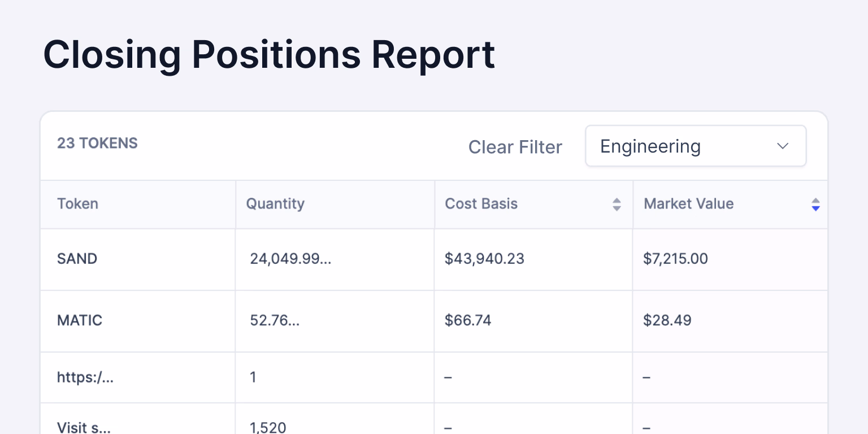Screen dimensions: 868x434
Task: Click the $7,215.00 market value cell
Action: tap(675, 259)
